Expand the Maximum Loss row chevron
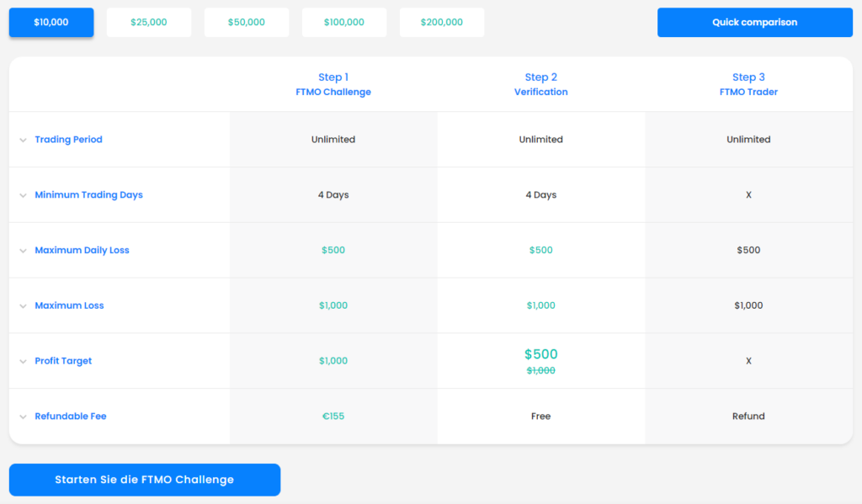The image size is (862, 504). point(23,306)
